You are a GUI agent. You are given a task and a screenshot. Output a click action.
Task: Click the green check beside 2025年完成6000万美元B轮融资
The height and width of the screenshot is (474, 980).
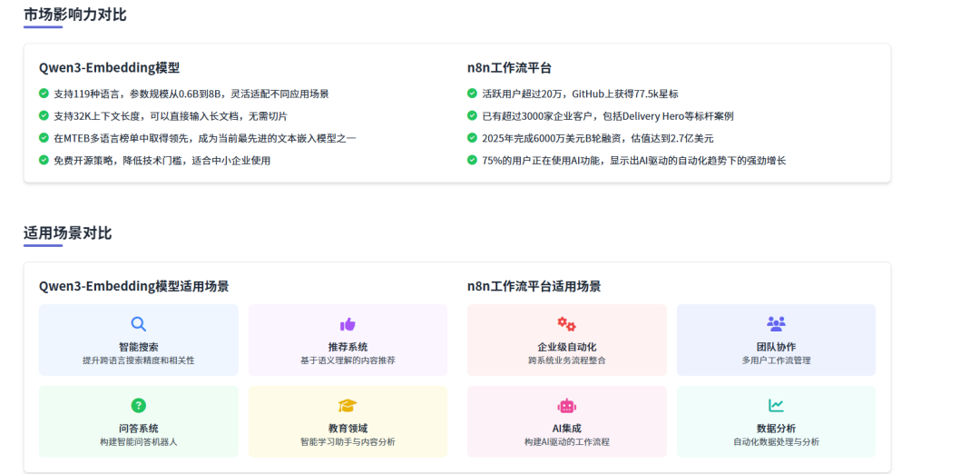click(x=472, y=138)
